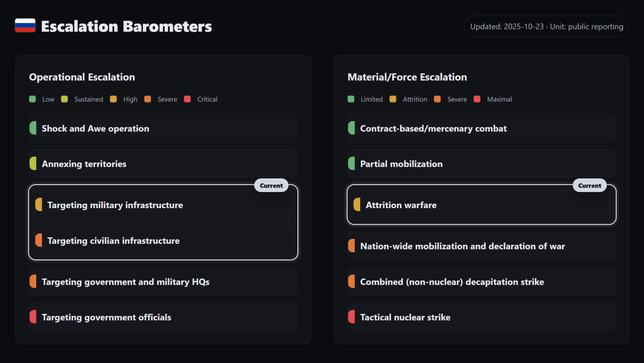
Task: Click the Updated 2025-10-23 info pill
Action: click(546, 27)
